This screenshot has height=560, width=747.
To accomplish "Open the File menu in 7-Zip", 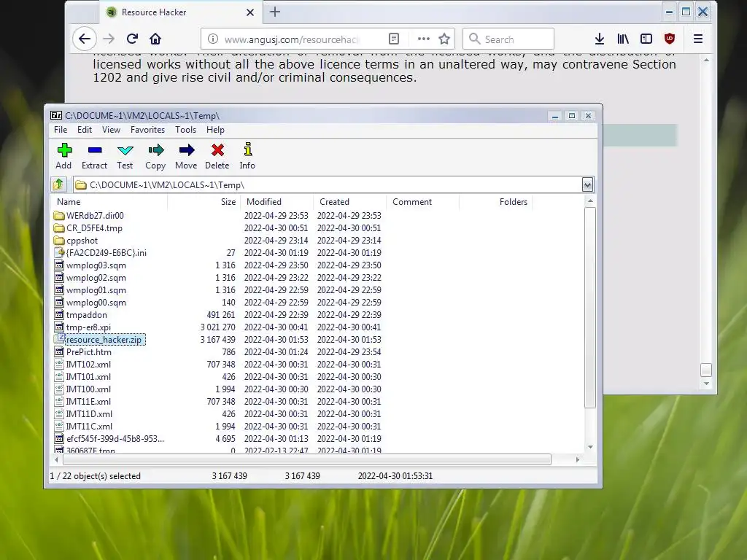I will pyautogui.click(x=61, y=130).
